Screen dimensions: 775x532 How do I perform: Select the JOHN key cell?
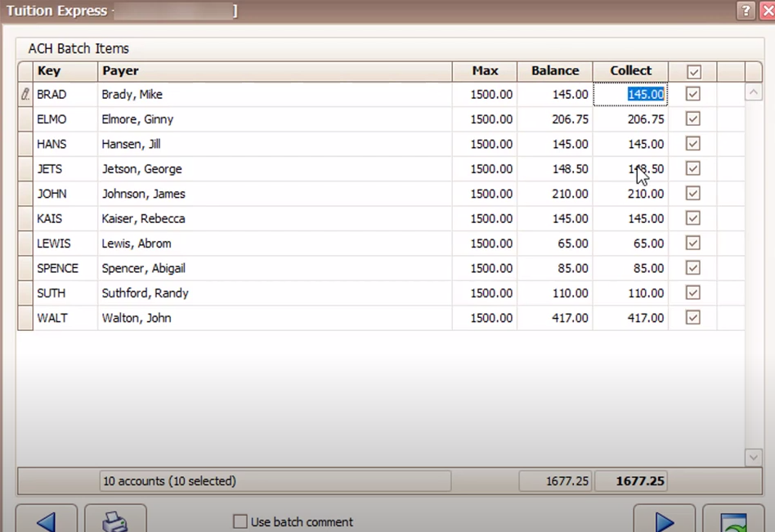(x=65, y=194)
